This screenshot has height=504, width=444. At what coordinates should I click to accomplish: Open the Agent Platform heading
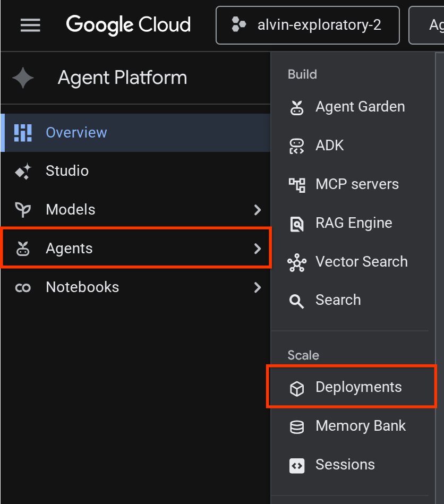(x=122, y=78)
